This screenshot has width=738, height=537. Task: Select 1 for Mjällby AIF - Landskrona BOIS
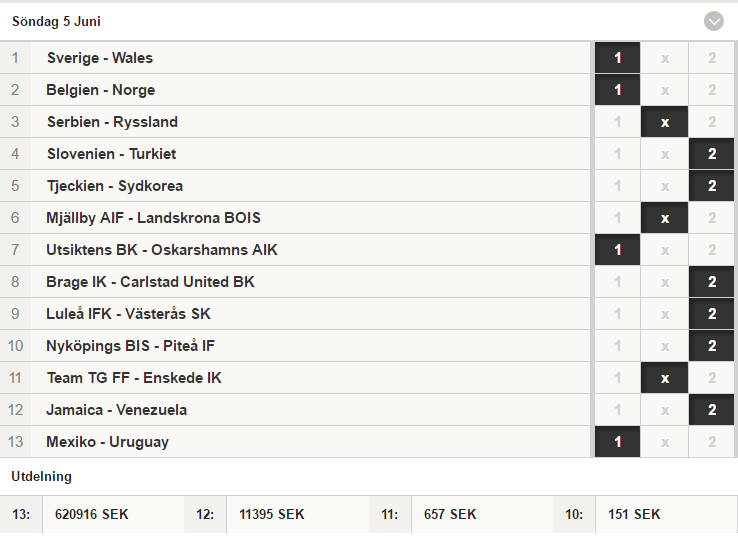point(617,218)
